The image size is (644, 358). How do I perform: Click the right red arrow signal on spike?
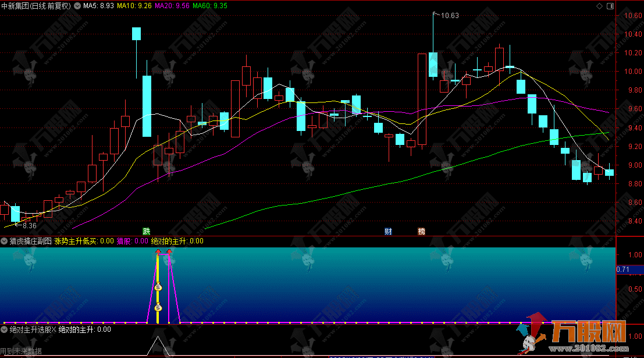click(169, 252)
